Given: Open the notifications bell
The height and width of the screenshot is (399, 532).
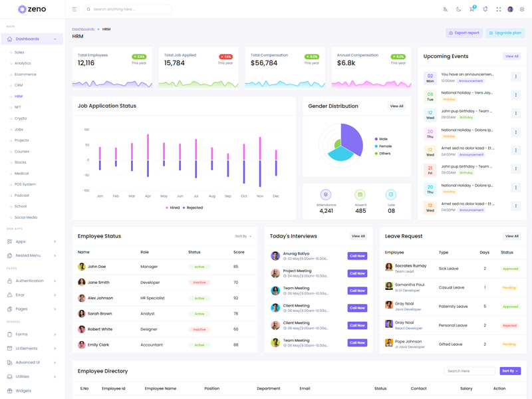Looking at the screenshot, I should click(x=485, y=9).
